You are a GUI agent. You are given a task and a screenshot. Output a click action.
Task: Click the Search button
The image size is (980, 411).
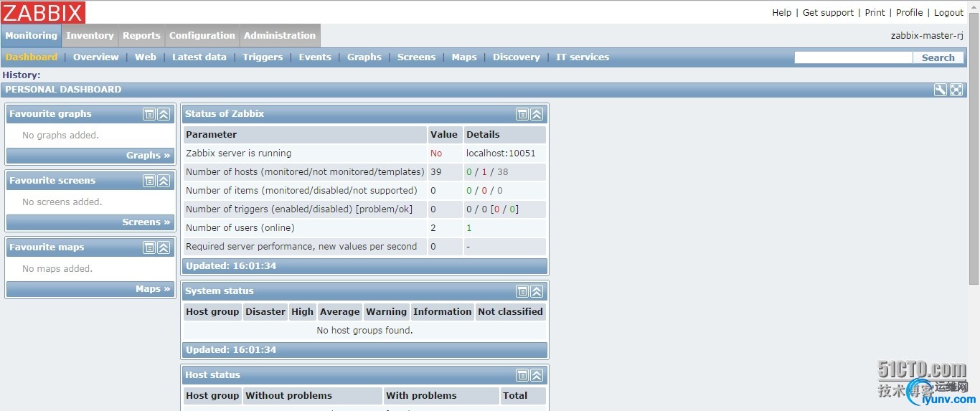(x=938, y=57)
